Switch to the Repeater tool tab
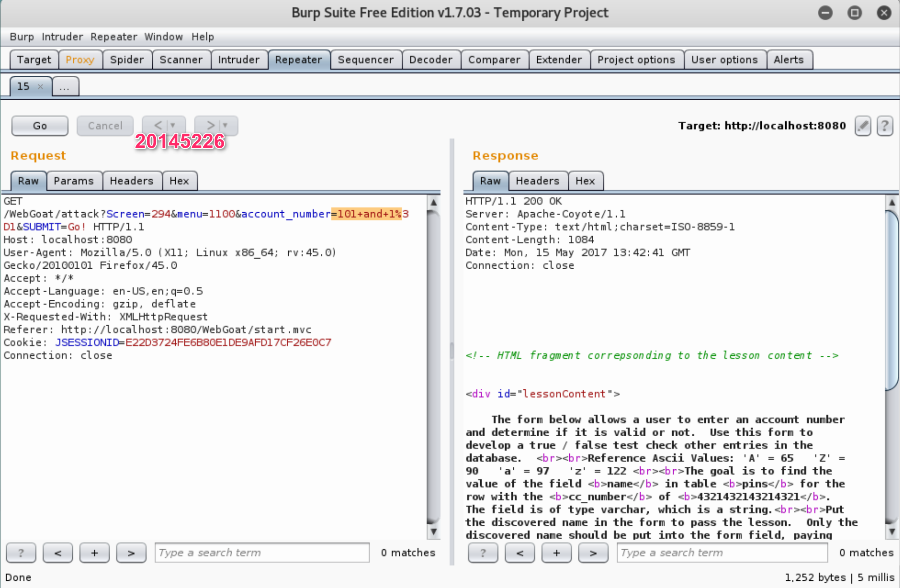Image resolution: width=900 pixels, height=588 pixels. (299, 60)
